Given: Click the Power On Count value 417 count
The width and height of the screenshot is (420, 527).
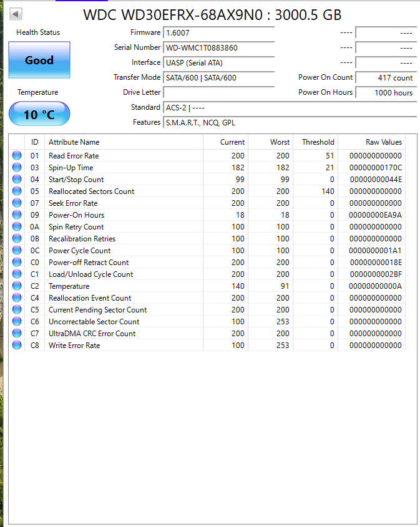Looking at the screenshot, I should pos(386,77).
